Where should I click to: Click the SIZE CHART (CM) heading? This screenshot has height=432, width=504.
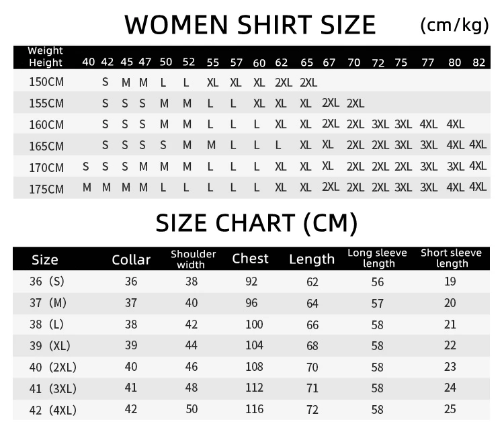click(257, 223)
